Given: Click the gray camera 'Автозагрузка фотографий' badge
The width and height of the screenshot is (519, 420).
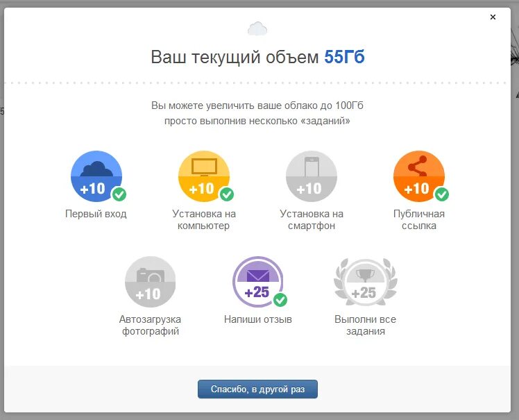Looking at the screenshot, I should pos(151,282).
